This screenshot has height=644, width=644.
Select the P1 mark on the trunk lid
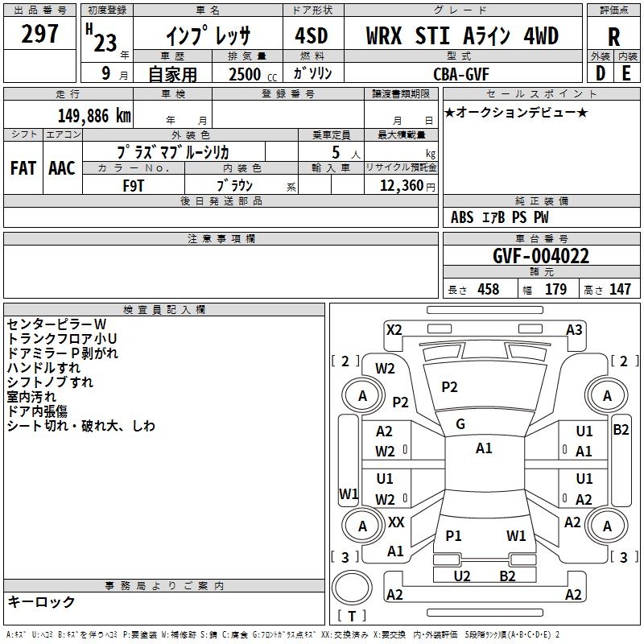[453, 536]
